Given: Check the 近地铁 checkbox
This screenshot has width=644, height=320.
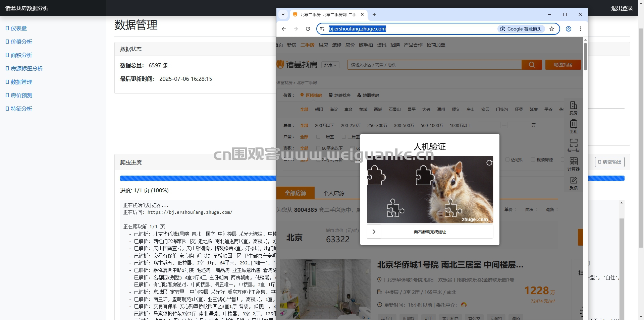Looking at the screenshot, I should pos(507,159).
